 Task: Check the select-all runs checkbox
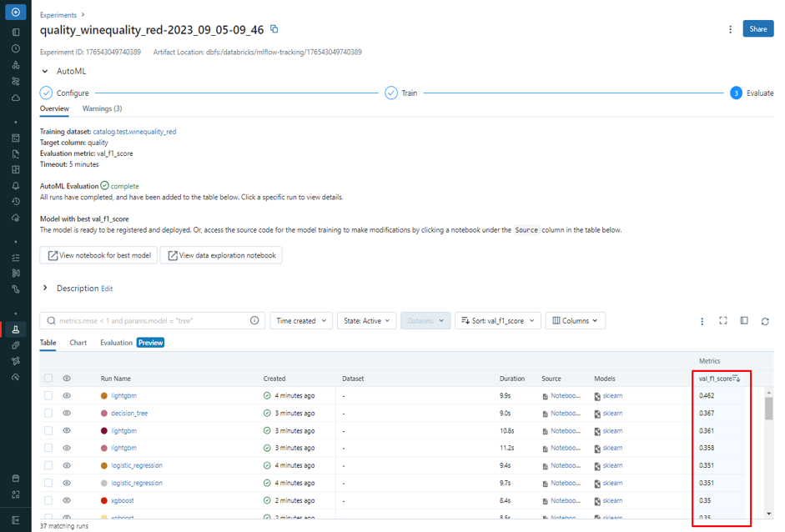pyautogui.click(x=48, y=379)
